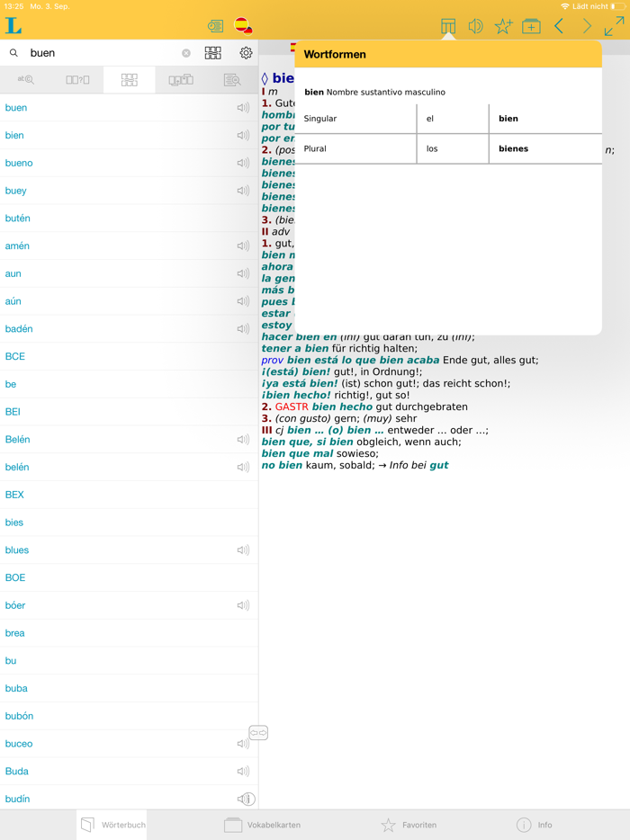Play audio for blues
Image resolution: width=630 pixels, height=840 pixels.
(x=243, y=550)
